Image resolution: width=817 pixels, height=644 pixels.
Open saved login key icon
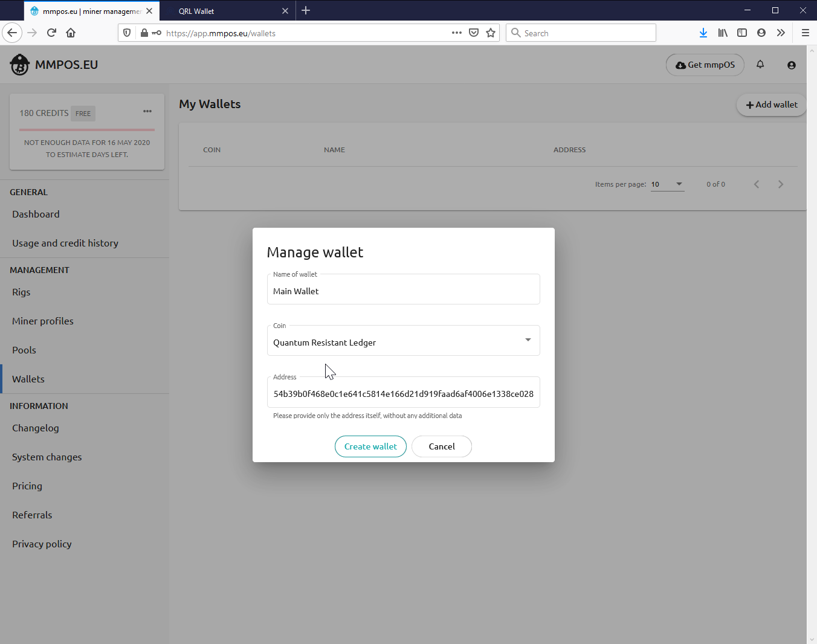tap(157, 33)
